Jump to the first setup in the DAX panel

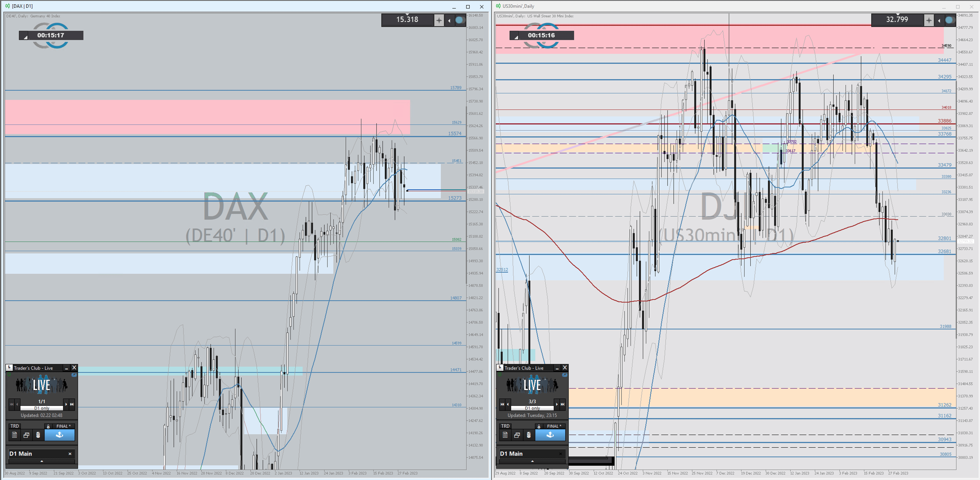point(11,404)
